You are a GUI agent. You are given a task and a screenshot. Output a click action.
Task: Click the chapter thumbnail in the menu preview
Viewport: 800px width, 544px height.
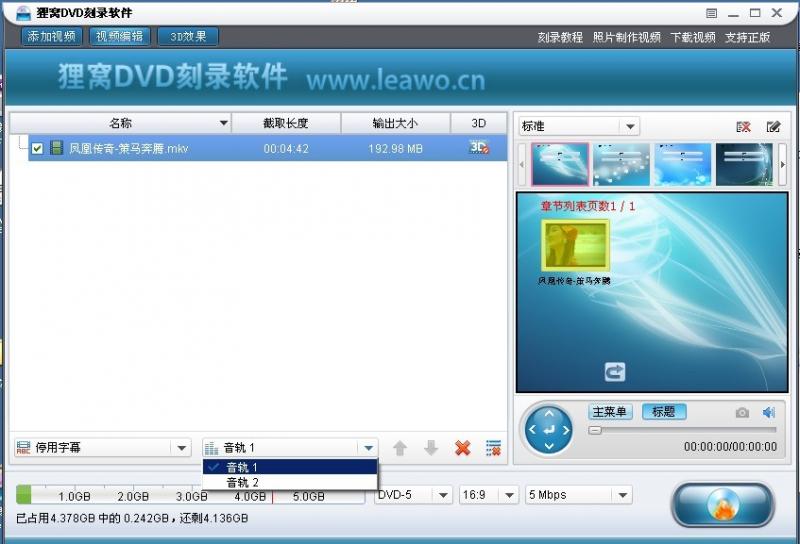pos(575,245)
